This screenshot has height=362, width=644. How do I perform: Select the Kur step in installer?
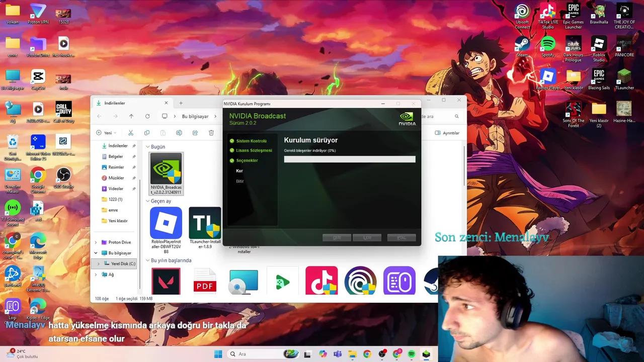(239, 171)
